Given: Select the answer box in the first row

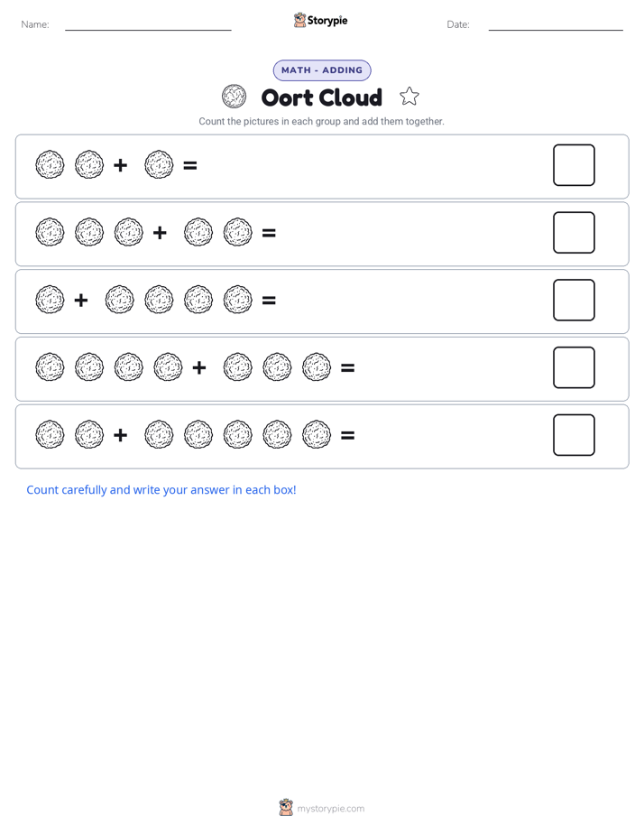Looking at the screenshot, I should [574, 165].
